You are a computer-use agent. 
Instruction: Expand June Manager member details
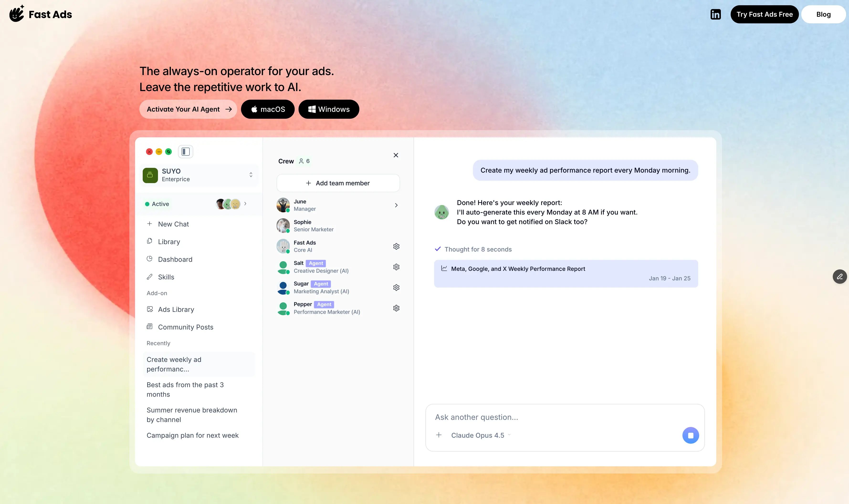coord(396,205)
